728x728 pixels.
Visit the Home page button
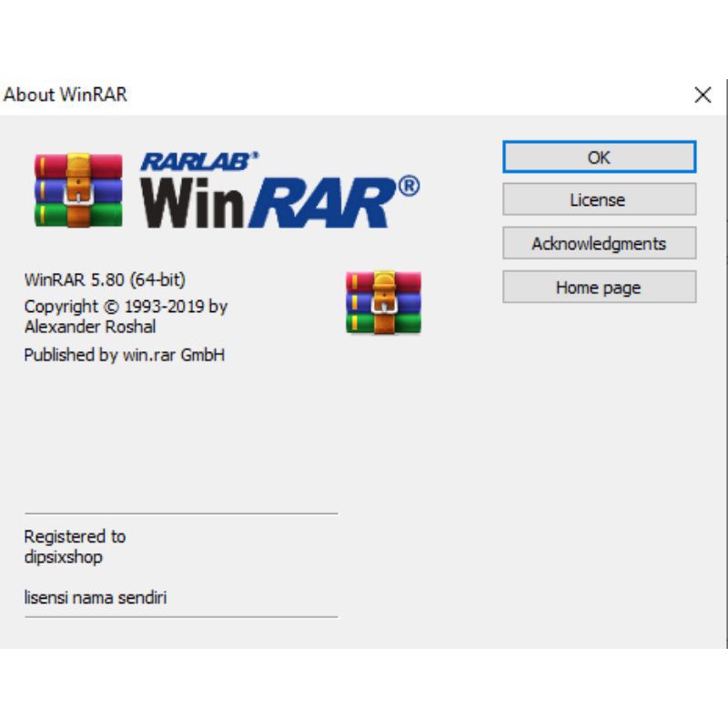click(x=599, y=287)
